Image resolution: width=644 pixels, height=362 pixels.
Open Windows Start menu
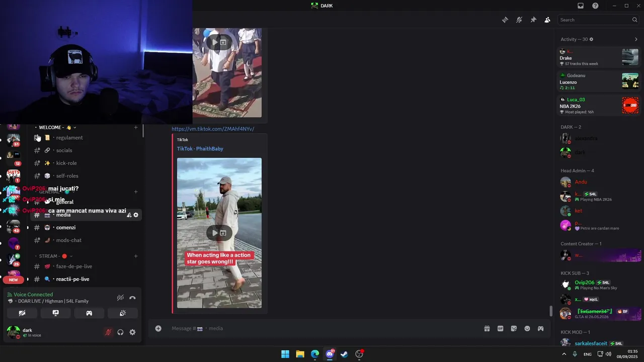tap(285, 354)
